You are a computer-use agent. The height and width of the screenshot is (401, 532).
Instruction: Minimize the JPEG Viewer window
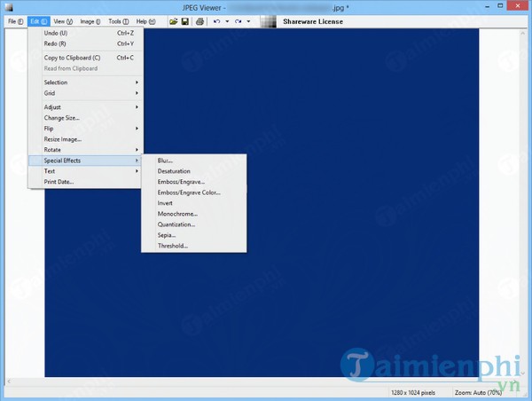pos(487,6)
